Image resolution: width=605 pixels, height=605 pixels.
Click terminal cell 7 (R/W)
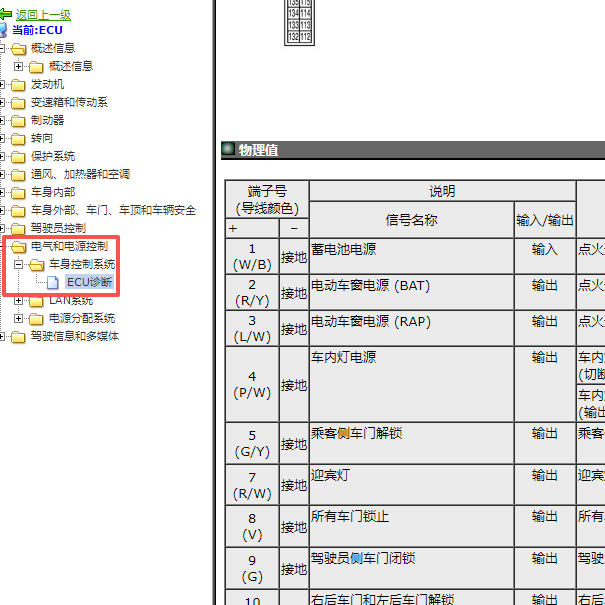(252, 485)
